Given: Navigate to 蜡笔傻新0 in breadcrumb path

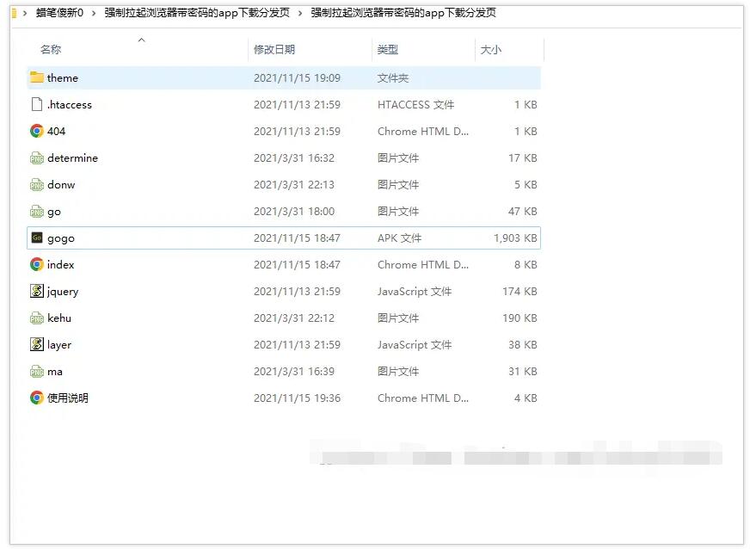Looking at the screenshot, I should (59, 13).
